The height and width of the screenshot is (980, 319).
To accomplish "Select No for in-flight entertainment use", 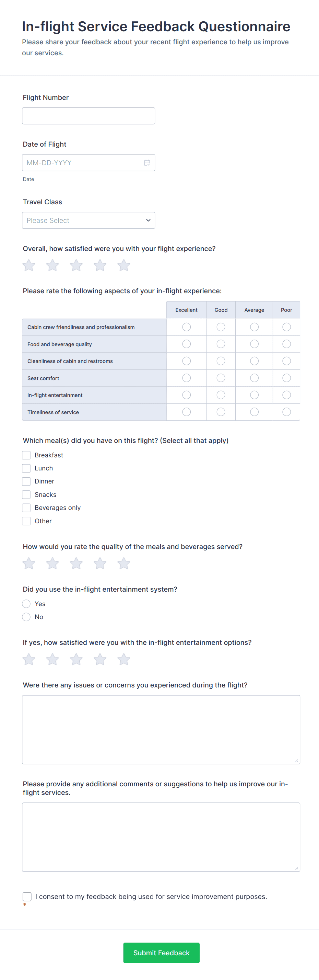I will coord(26,617).
